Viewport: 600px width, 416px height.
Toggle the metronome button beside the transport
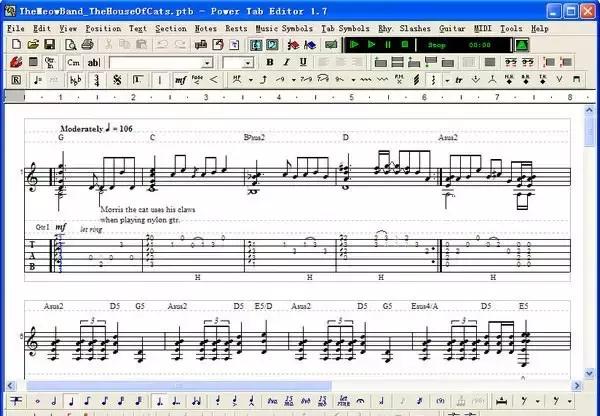pos(521,45)
